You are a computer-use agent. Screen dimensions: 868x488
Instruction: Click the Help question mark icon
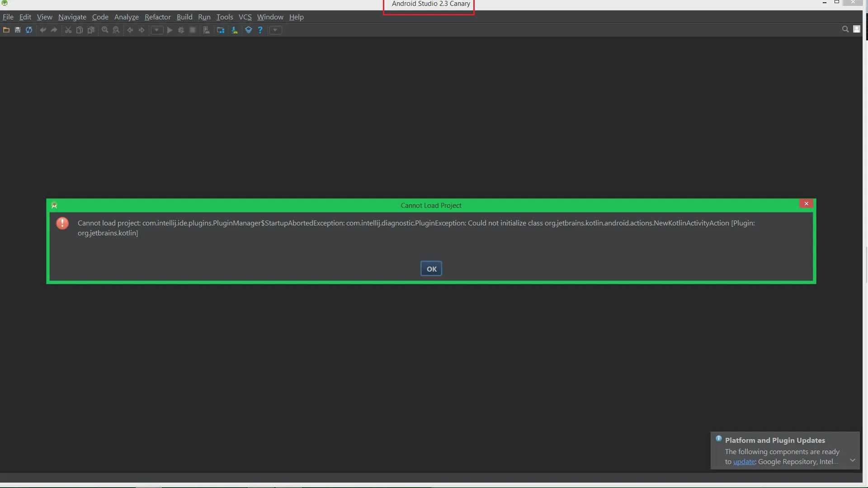tap(260, 30)
